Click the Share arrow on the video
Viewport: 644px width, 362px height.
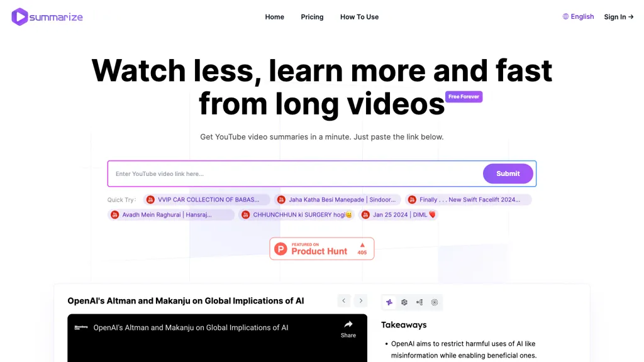(348, 328)
